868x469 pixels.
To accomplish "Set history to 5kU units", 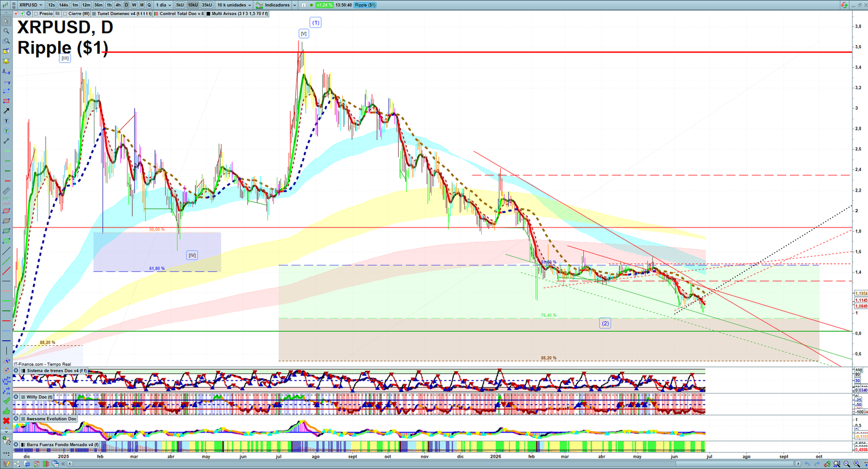I will tap(180, 5).
